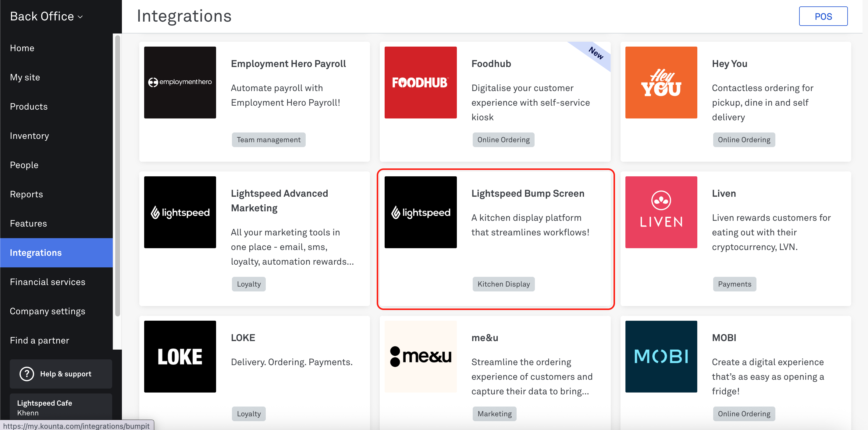
Task: Click 'Automate payroll with Employment Hero' description
Action: [285, 95]
